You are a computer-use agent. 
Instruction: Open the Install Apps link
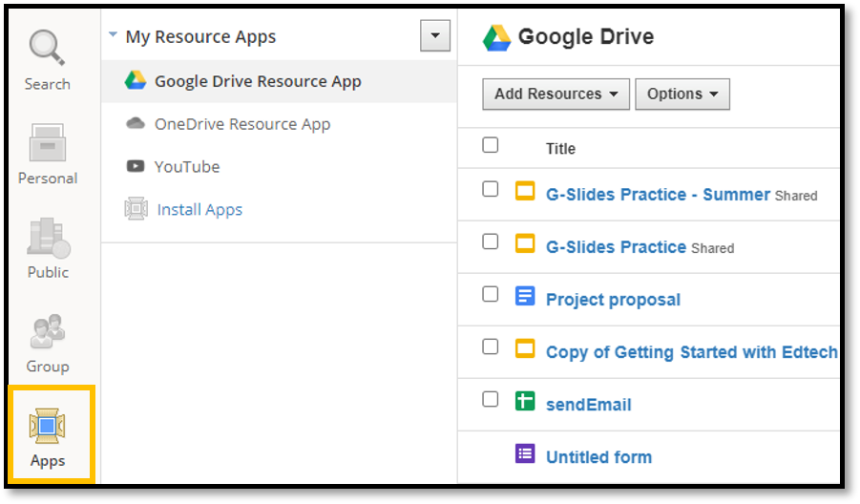(x=199, y=209)
